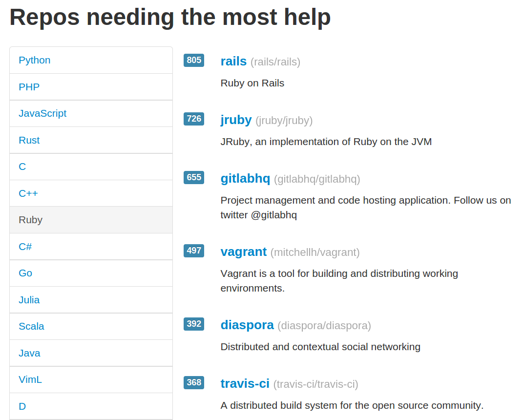Viewport: 525px width, 420px height.
Task: Select Julia in the language list
Action: click(x=91, y=300)
